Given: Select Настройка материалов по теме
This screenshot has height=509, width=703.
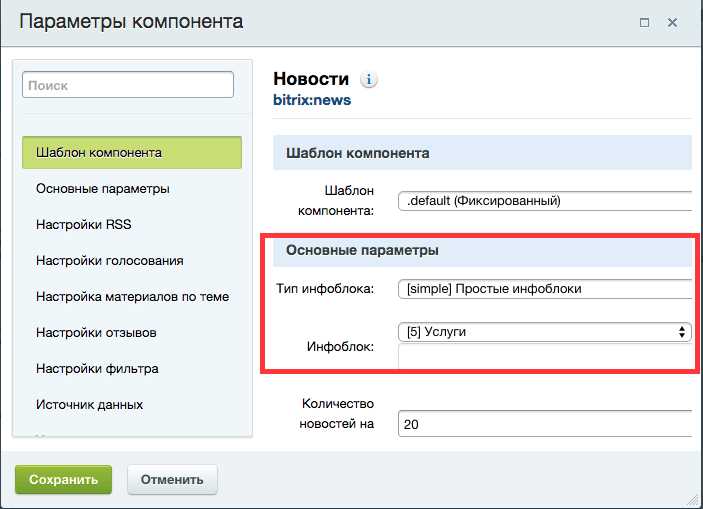Looking at the screenshot, I should (132, 296).
